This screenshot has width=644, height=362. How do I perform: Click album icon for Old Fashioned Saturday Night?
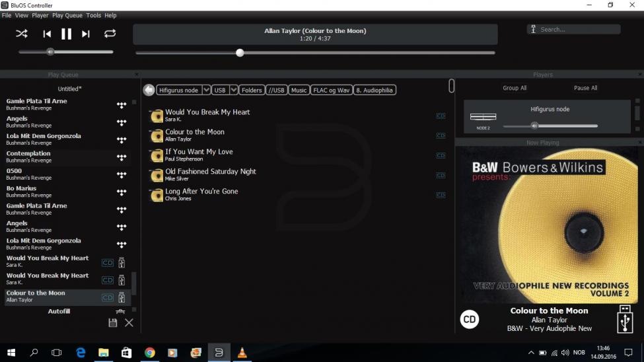click(x=156, y=175)
